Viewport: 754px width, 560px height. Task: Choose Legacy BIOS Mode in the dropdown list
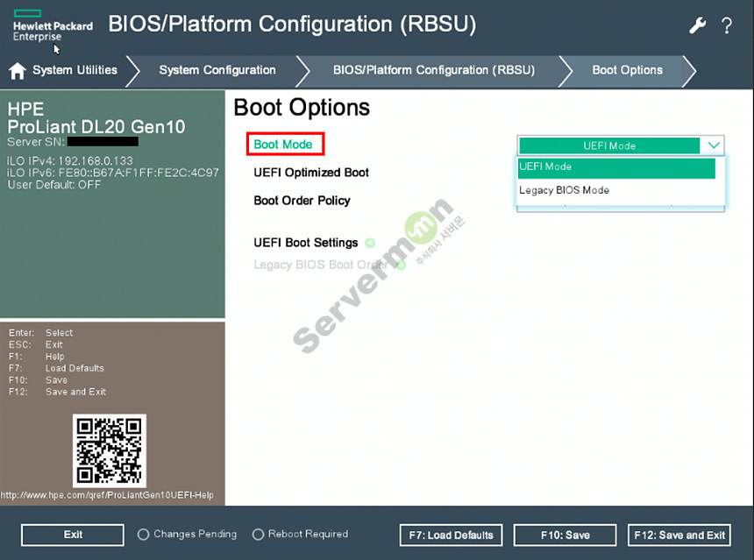[x=616, y=190]
